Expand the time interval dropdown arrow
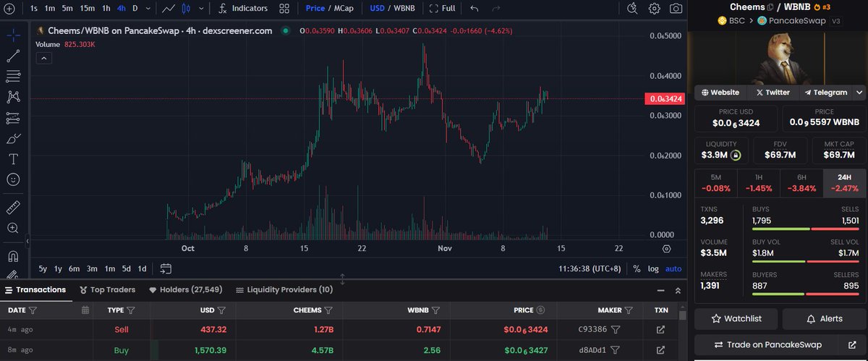The image size is (868, 361). coord(149,9)
